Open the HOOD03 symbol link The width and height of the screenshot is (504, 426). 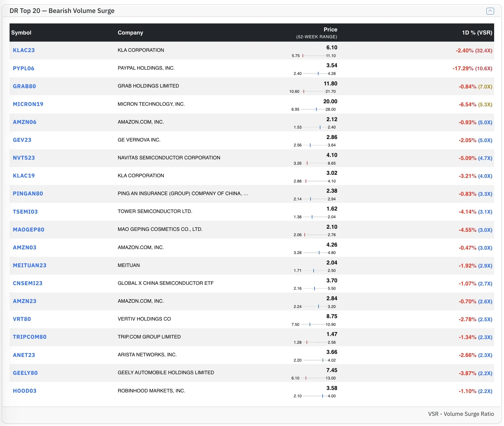click(25, 391)
